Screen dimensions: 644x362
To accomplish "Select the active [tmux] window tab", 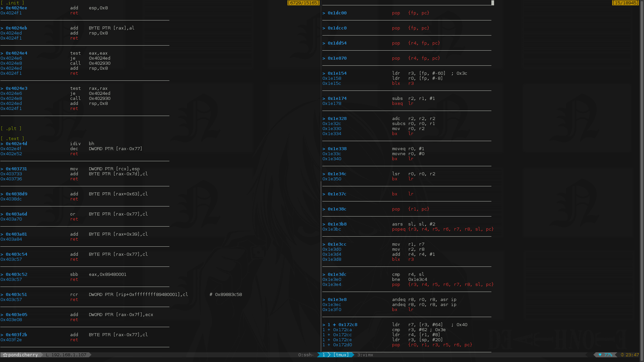I will (341, 355).
